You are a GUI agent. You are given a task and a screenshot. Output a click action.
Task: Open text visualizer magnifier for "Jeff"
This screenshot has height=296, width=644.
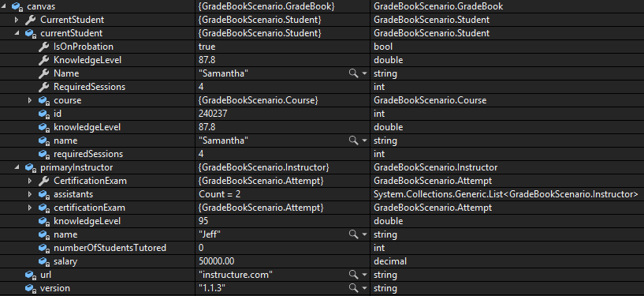click(x=353, y=234)
